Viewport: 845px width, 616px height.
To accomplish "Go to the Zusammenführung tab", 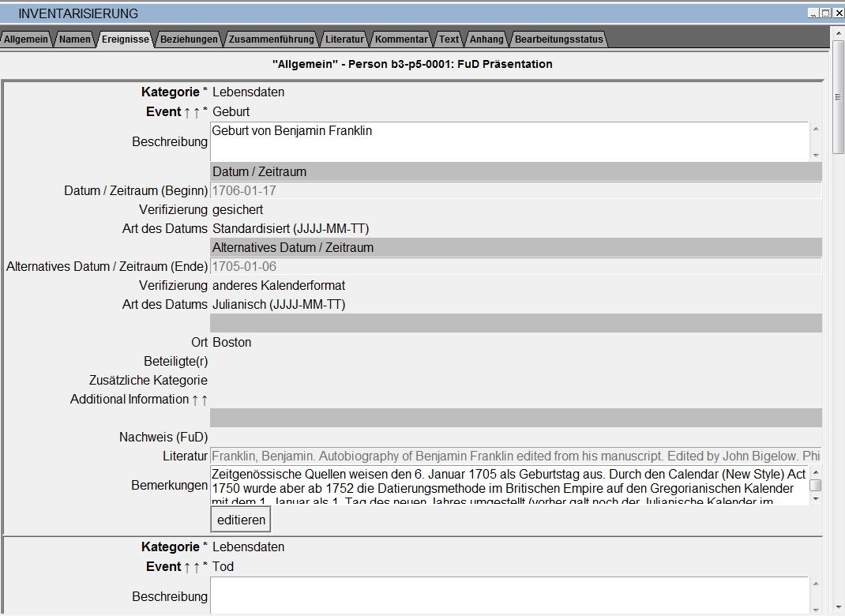I will [272, 39].
